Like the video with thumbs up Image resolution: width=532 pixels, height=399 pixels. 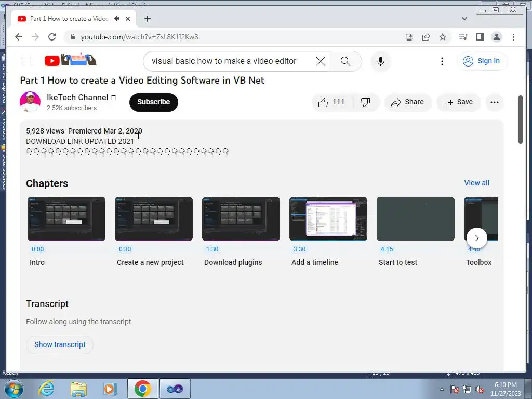click(x=331, y=102)
